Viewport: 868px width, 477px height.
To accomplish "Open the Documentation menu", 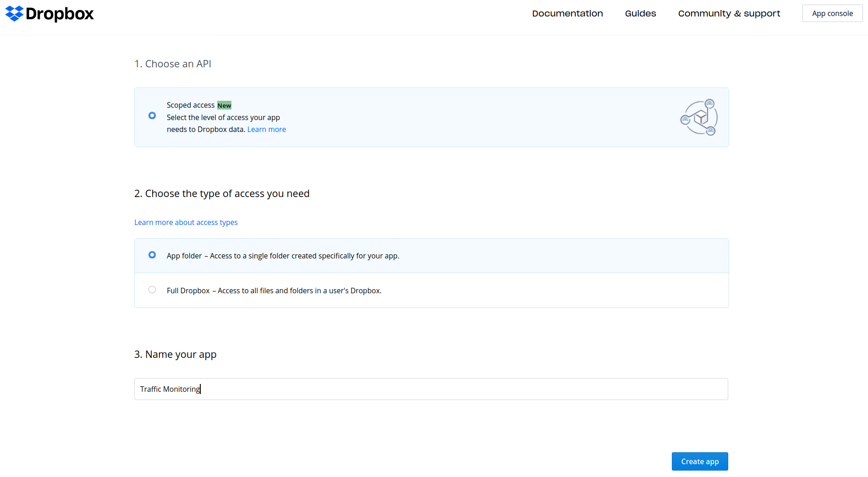I will pyautogui.click(x=567, y=14).
